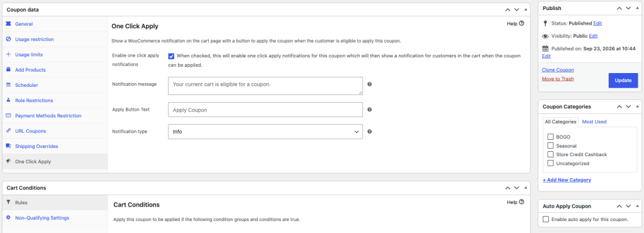Click the Usage limits plus icon
Viewport: 644px width, 233px height.
point(8,54)
